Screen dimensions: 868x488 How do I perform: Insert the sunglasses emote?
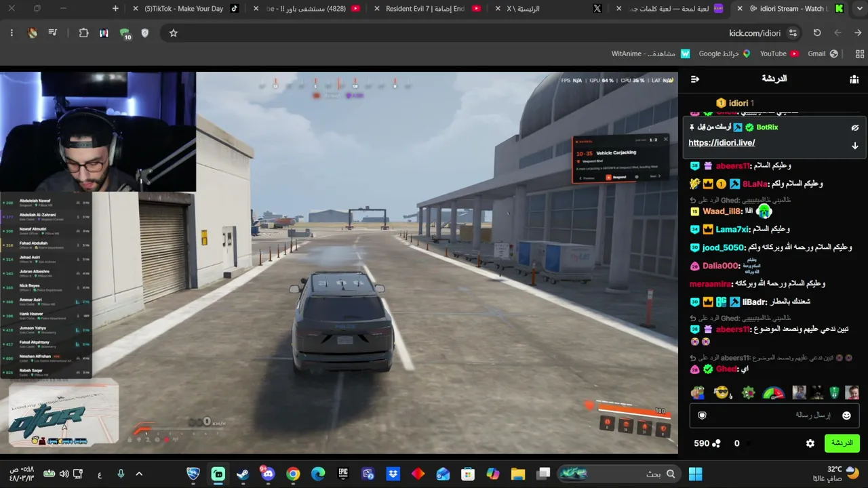coord(722,392)
